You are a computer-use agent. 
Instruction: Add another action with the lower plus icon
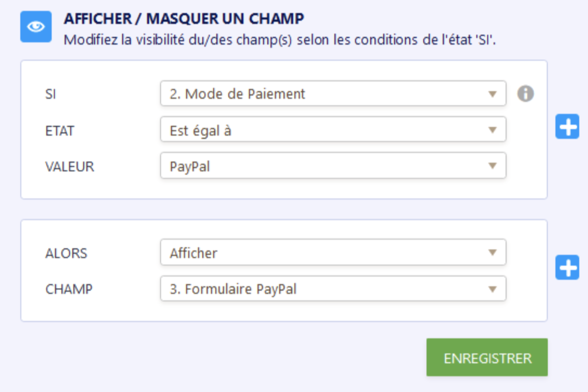tap(567, 267)
